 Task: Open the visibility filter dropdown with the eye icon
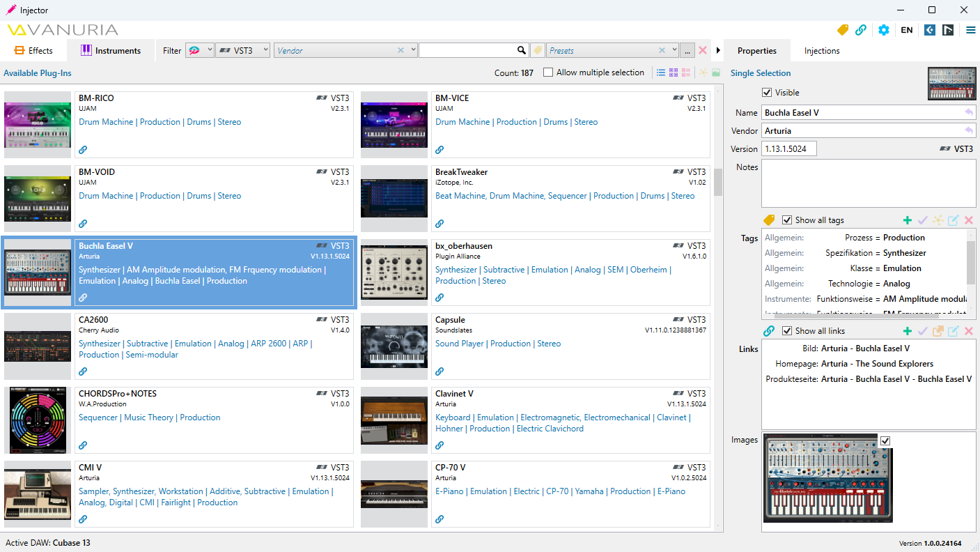point(200,50)
